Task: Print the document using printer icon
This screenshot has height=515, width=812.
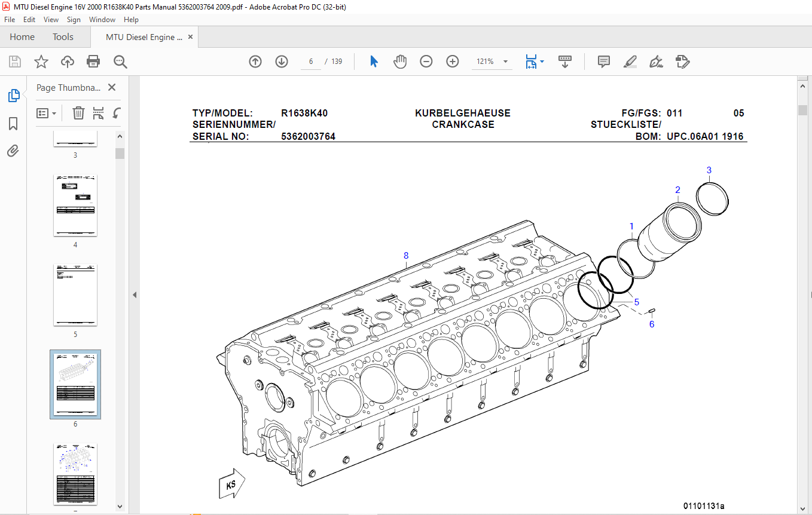Action: (93, 62)
